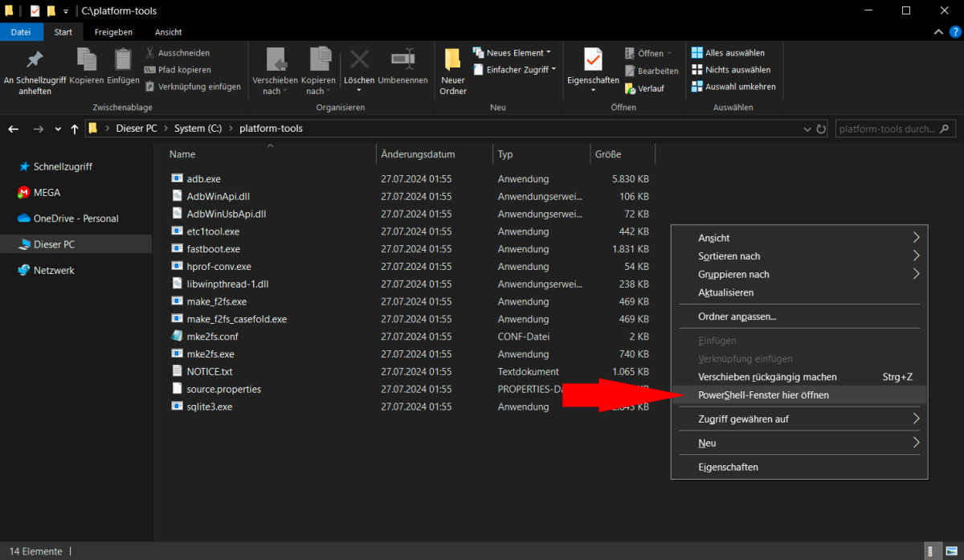Screen dimensions: 964x560
Task: Select the sqlite3.exe file
Action: click(x=209, y=407)
